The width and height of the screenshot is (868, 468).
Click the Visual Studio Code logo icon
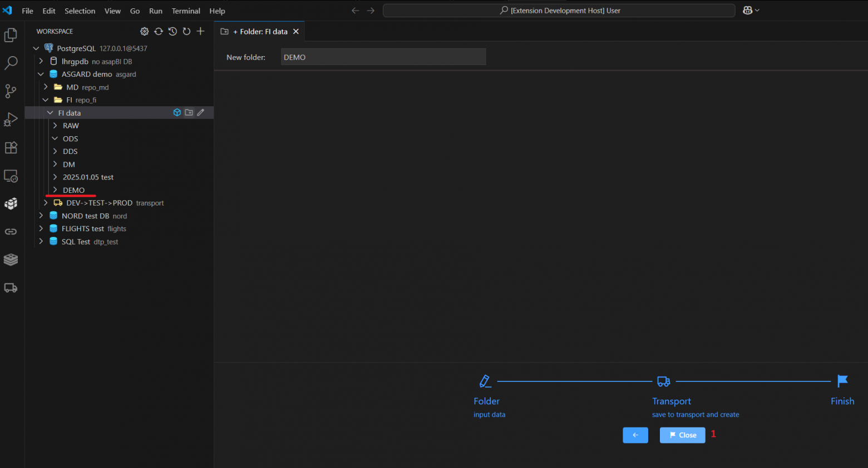click(x=7, y=11)
